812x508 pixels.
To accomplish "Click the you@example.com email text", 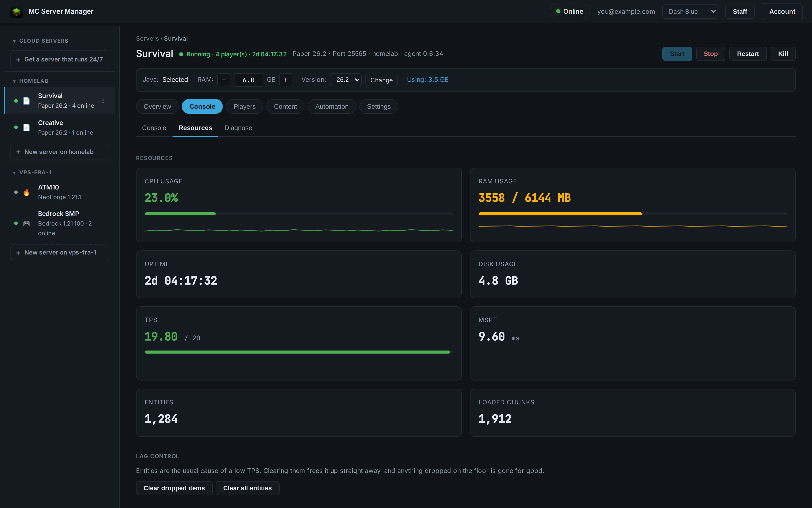I will point(626,11).
